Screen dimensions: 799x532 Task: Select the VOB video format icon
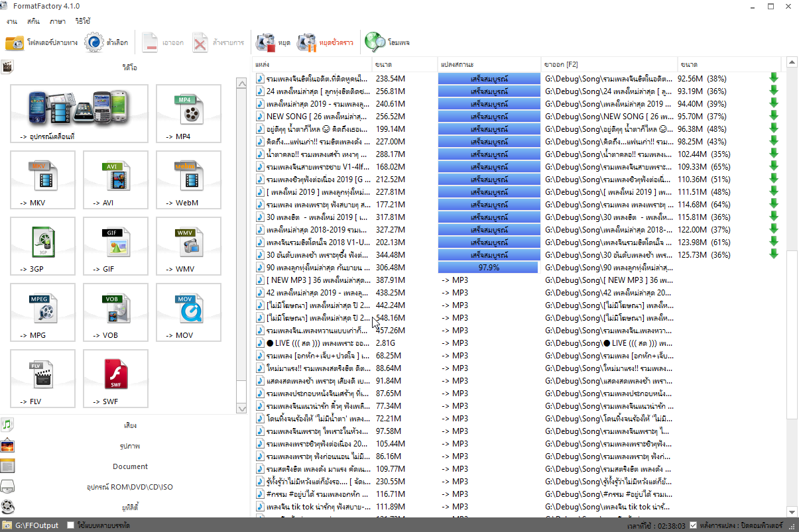pyautogui.click(x=115, y=312)
